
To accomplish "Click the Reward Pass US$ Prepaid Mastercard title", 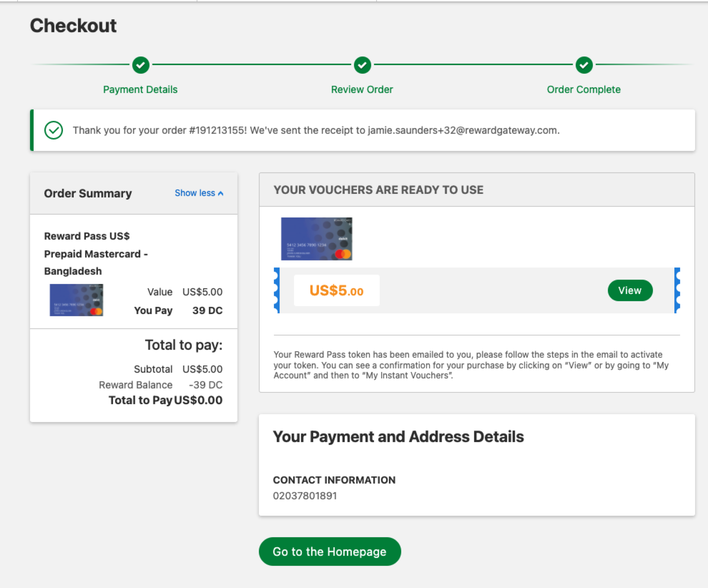I will 96,254.
